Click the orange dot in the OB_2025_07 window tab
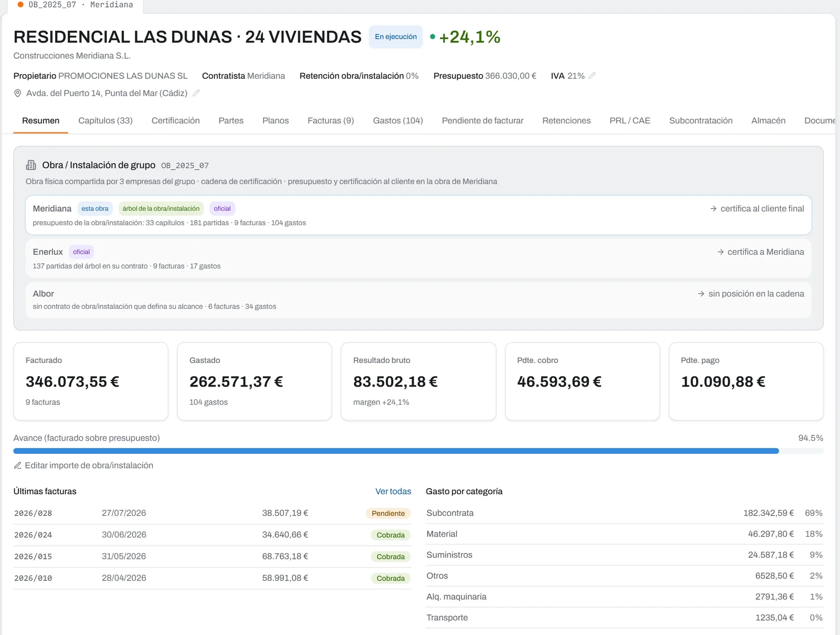Screen dimensions: 840x635 20,5
